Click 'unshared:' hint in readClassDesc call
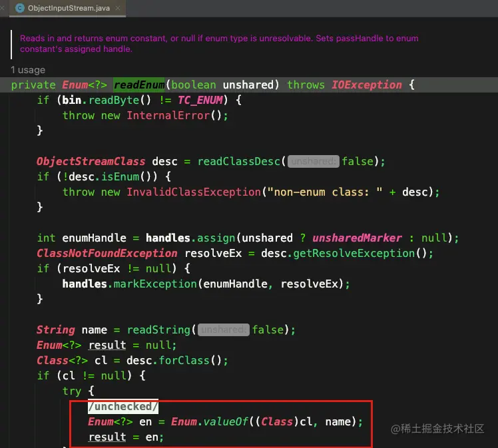 pos(313,162)
